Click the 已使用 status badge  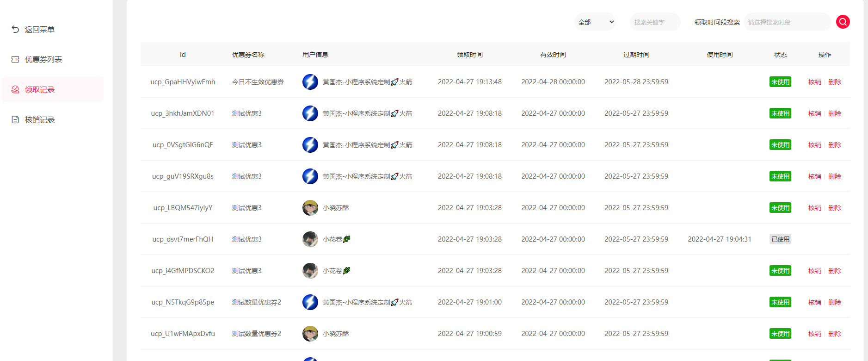[780, 239]
